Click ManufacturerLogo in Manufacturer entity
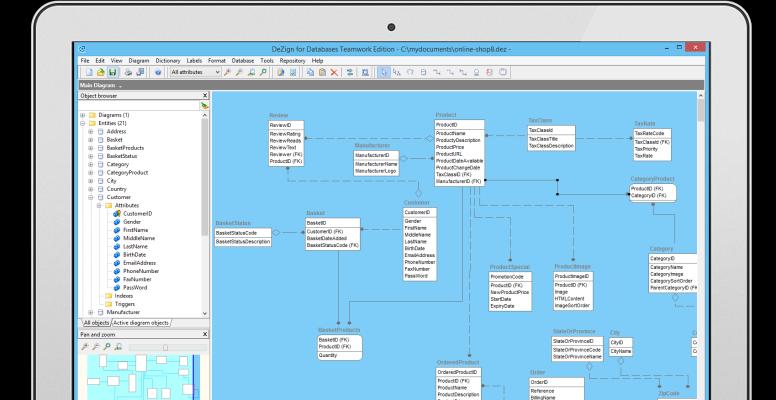This screenshot has width=776, height=400. click(376, 171)
